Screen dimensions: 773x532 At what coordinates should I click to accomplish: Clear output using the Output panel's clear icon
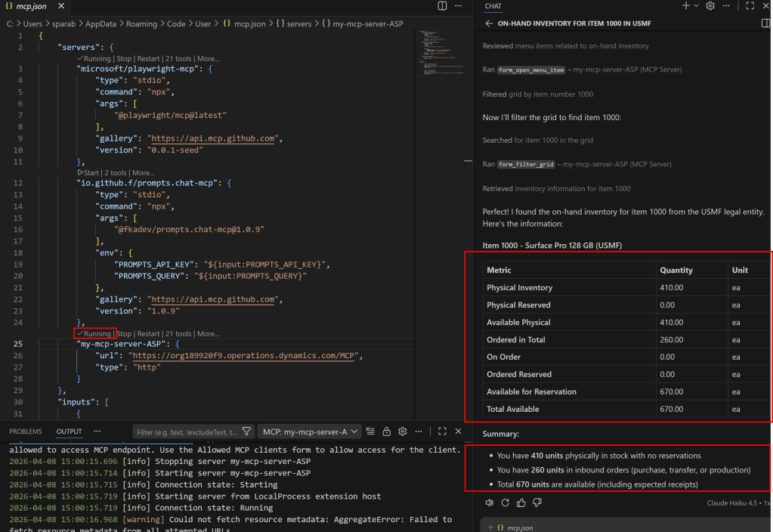pos(369,431)
